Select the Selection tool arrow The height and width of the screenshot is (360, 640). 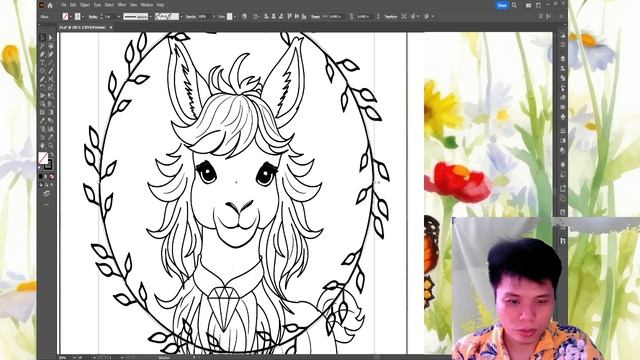(43, 38)
